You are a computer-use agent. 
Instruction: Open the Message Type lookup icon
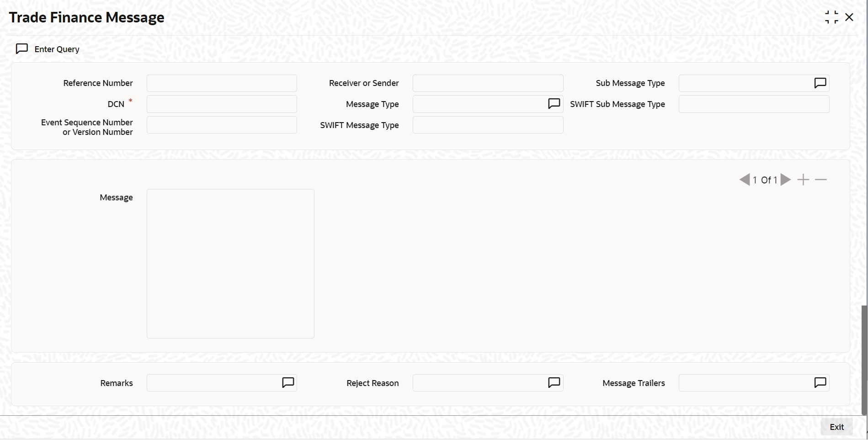tap(554, 103)
